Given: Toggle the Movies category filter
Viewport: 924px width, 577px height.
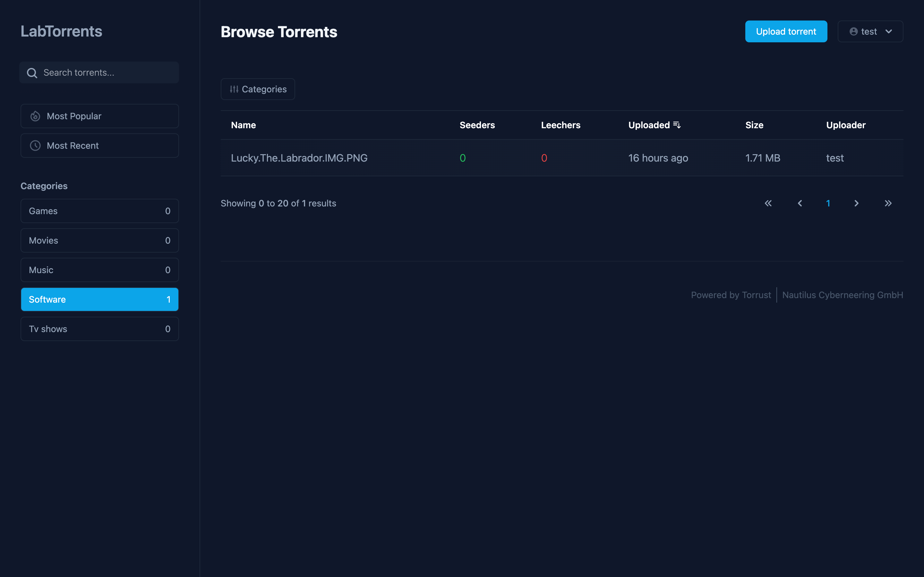Looking at the screenshot, I should click(99, 240).
